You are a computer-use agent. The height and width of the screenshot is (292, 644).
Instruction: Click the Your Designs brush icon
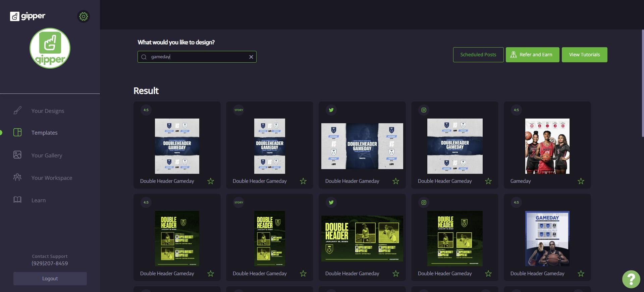point(17,111)
